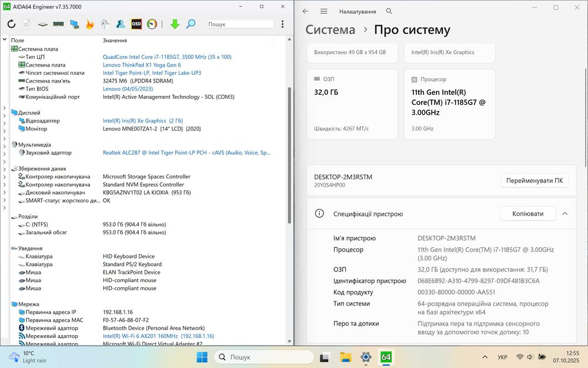The width and height of the screenshot is (588, 368).
Task: Toggle the OSD panel icon
Action: tap(136, 24)
